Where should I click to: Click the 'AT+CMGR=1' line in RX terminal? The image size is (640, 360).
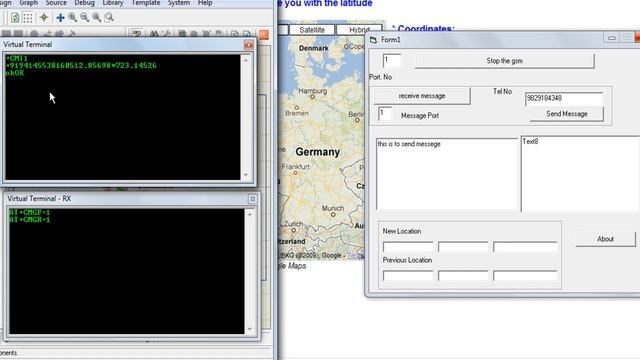pos(29,220)
